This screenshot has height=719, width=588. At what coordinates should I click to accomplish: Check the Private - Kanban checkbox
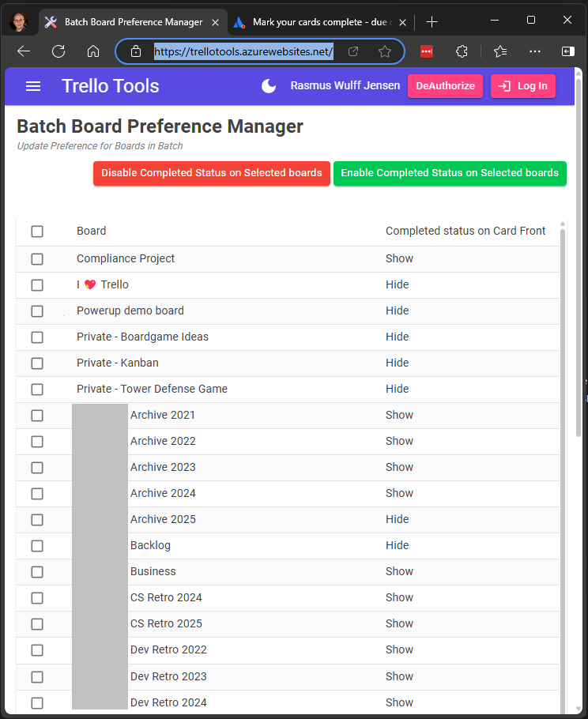click(x=37, y=363)
